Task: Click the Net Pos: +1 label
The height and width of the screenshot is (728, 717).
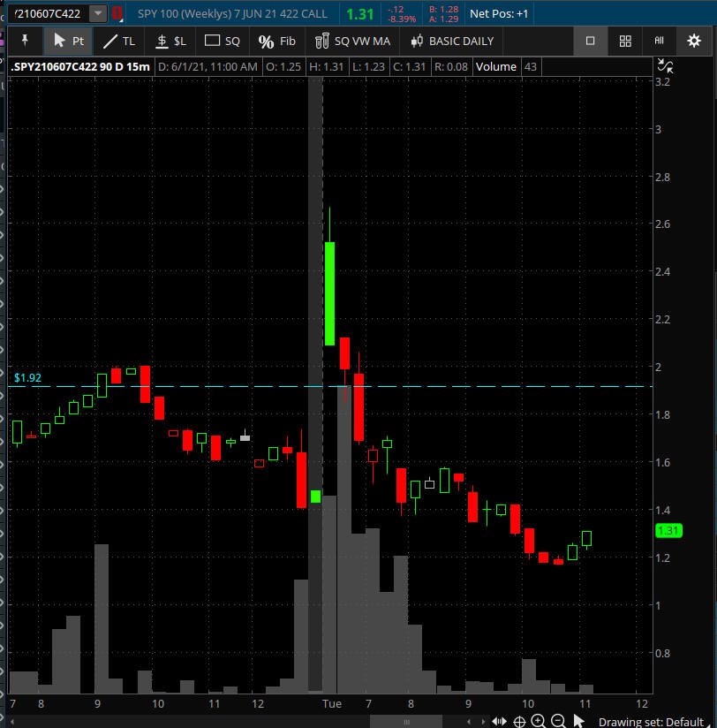Action: point(499,14)
